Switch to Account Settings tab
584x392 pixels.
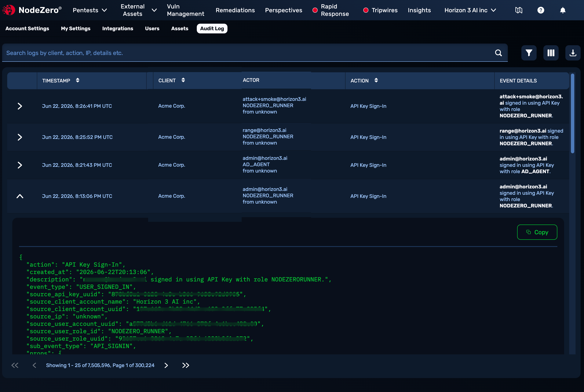click(27, 29)
